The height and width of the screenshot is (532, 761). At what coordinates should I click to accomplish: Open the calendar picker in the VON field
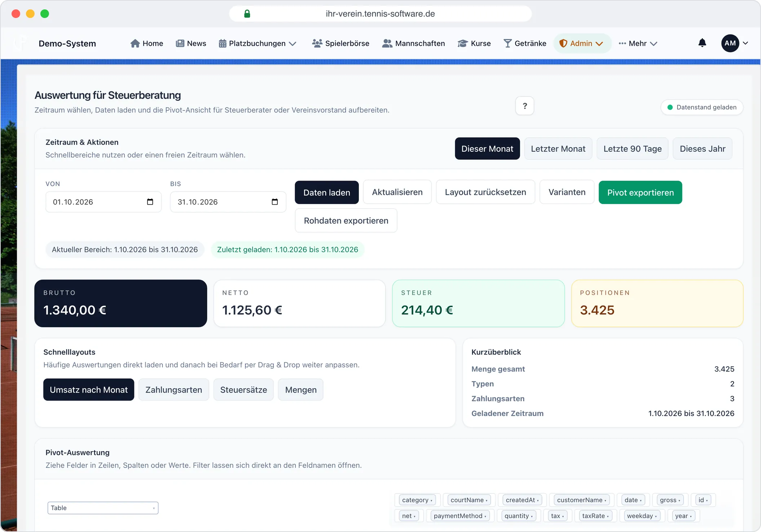[150, 202]
